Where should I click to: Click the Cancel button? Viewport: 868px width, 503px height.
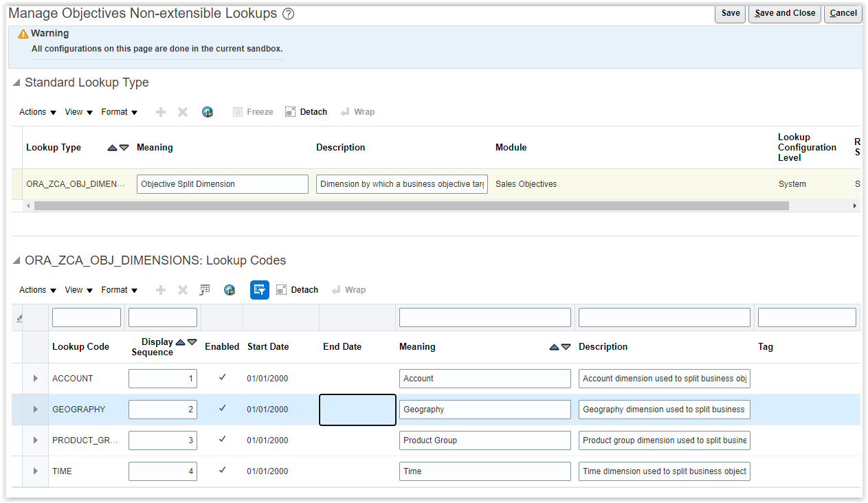coord(843,12)
